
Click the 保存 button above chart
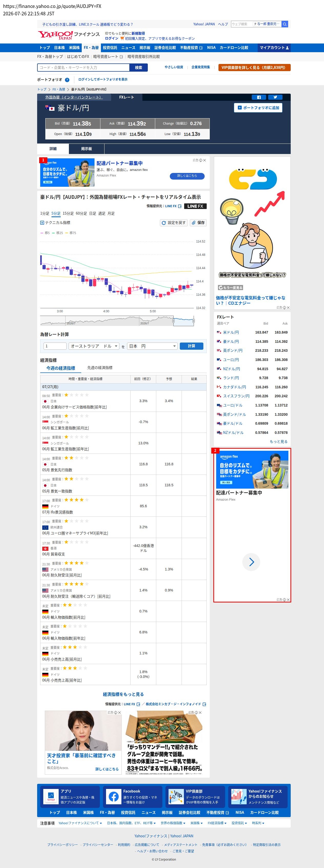[198, 223]
